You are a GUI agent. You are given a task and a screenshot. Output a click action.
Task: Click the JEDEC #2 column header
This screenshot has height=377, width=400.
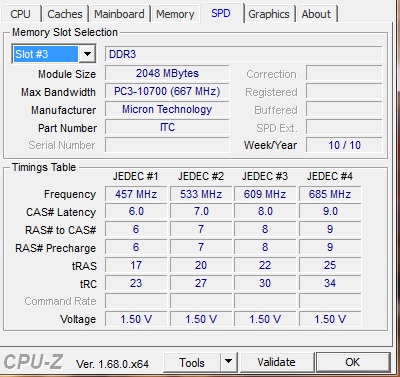201,176
